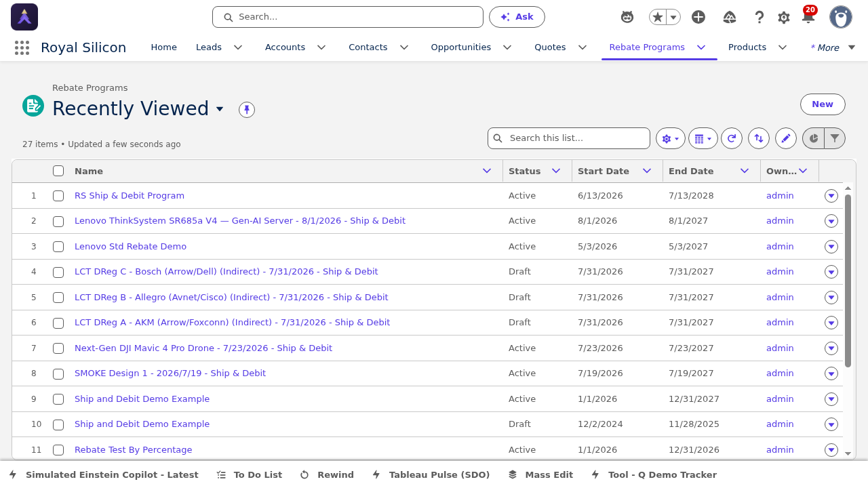This screenshot has width=868, height=488.
Task: Open the favorites list dropdown arrow
Action: (673, 17)
